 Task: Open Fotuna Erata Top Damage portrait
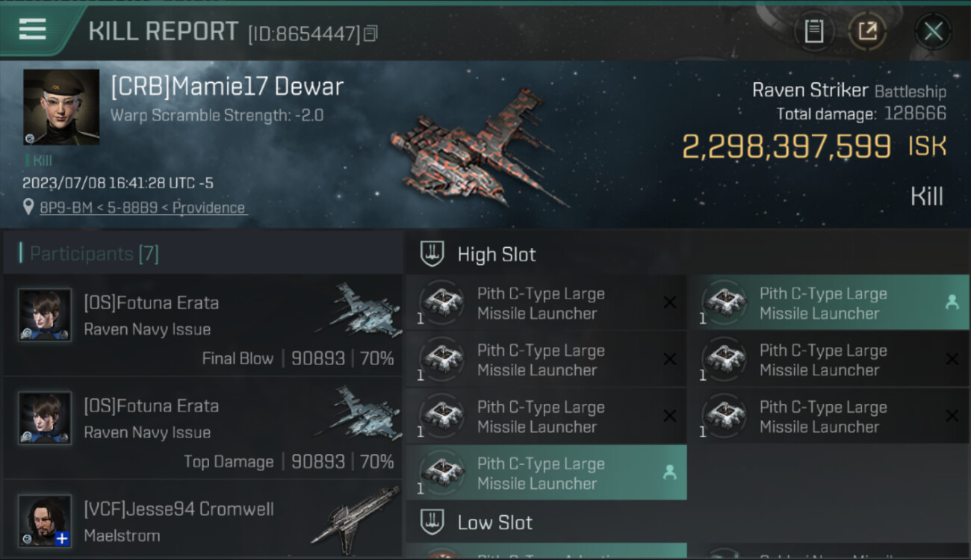(x=45, y=418)
